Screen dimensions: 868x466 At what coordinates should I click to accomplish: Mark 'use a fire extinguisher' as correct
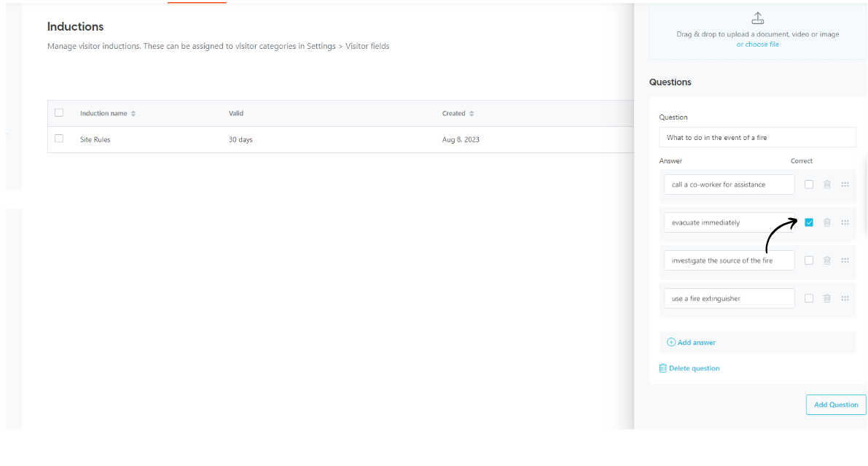tap(809, 298)
